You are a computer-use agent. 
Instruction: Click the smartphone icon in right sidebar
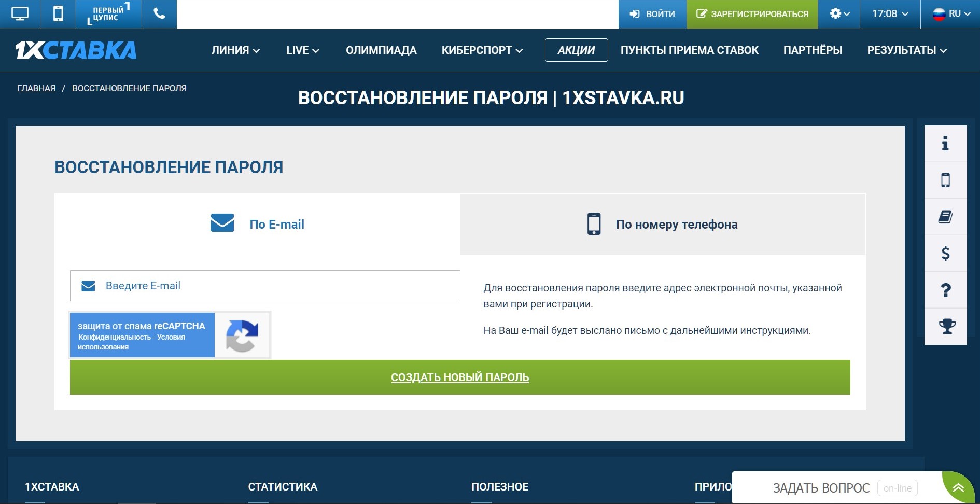tap(945, 180)
